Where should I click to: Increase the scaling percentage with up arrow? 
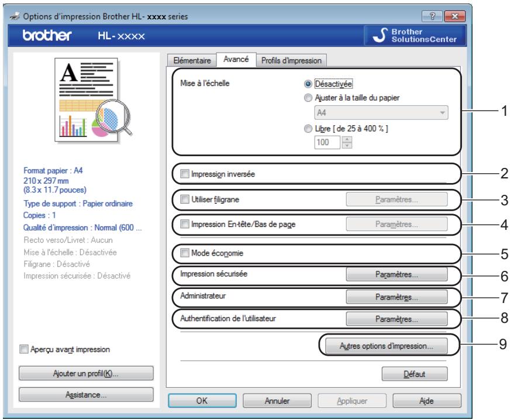[x=347, y=139]
